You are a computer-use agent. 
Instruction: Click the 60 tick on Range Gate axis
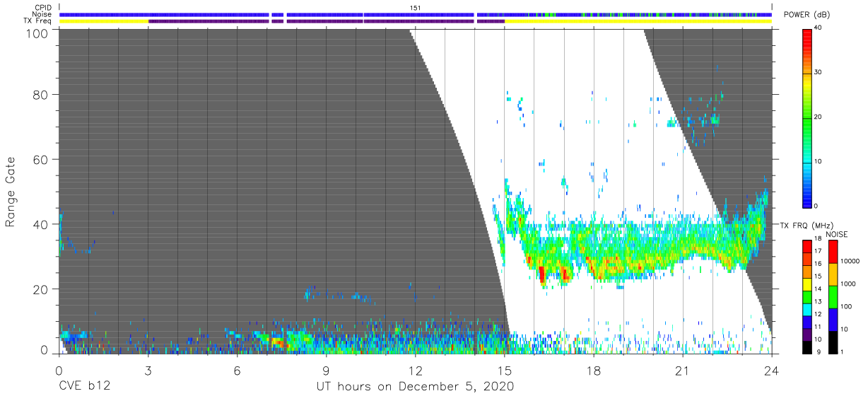pyautogui.click(x=42, y=160)
